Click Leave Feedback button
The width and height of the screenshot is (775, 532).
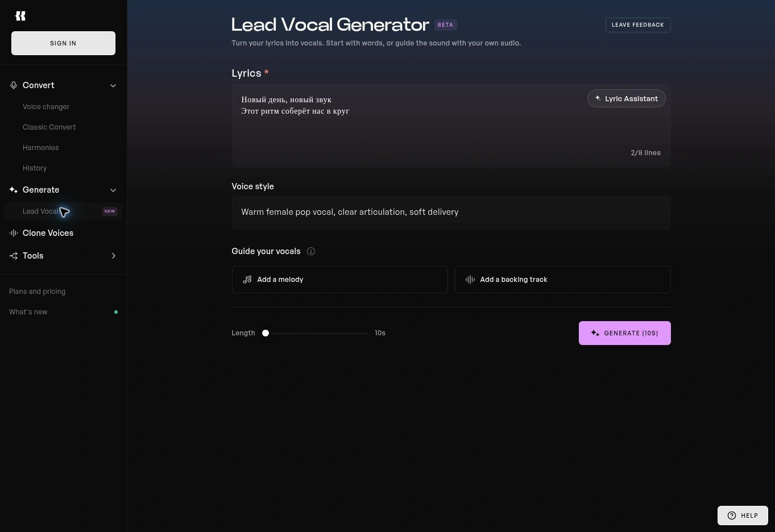click(x=638, y=25)
